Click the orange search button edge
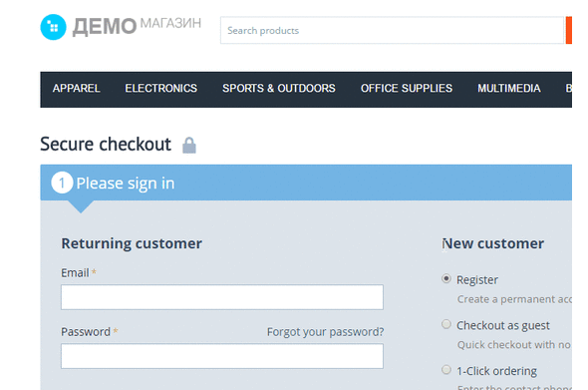This screenshot has height=390, width=588. tap(569, 30)
